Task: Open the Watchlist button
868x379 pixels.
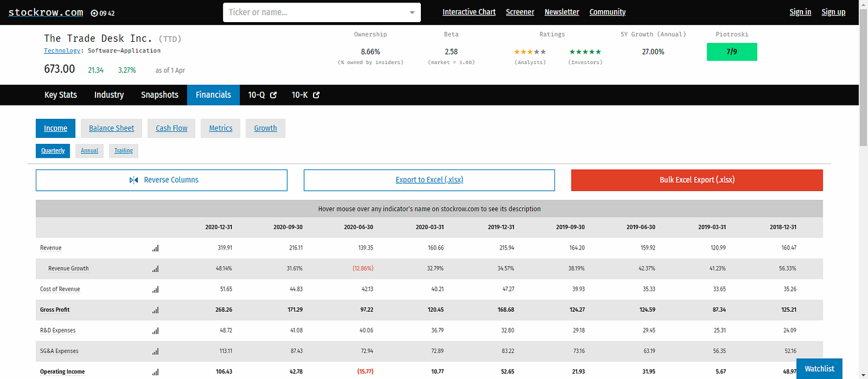Action: pyautogui.click(x=820, y=368)
